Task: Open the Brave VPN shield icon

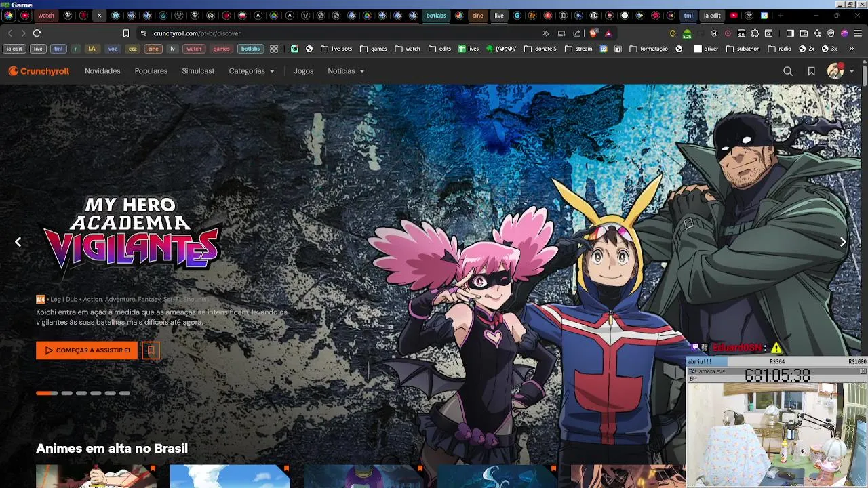Action: pyautogui.click(x=831, y=33)
